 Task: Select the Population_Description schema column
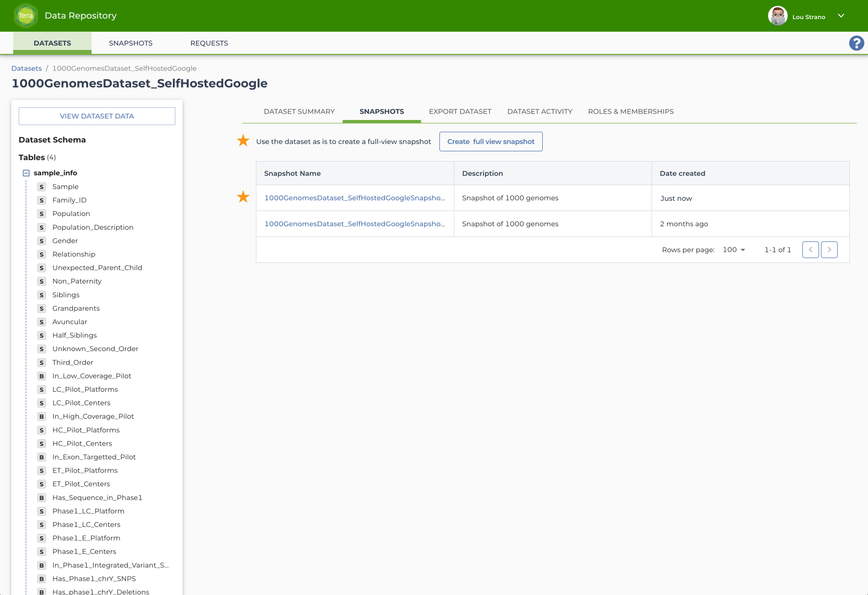[x=93, y=227]
